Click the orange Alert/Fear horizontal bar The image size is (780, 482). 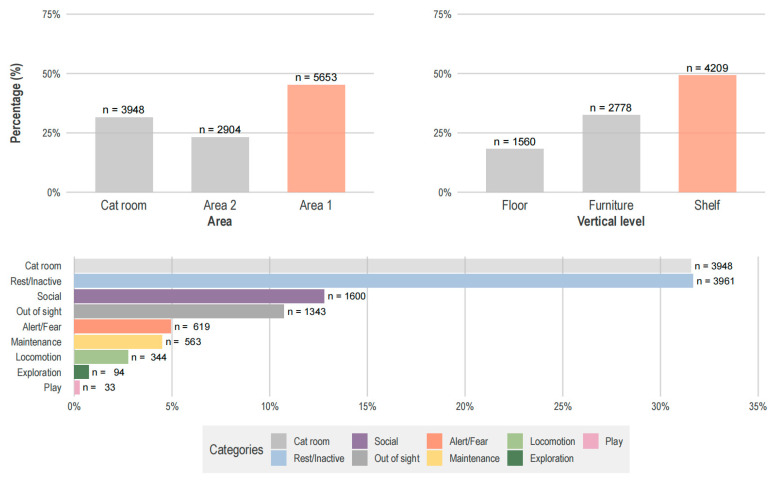click(x=122, y=327)
